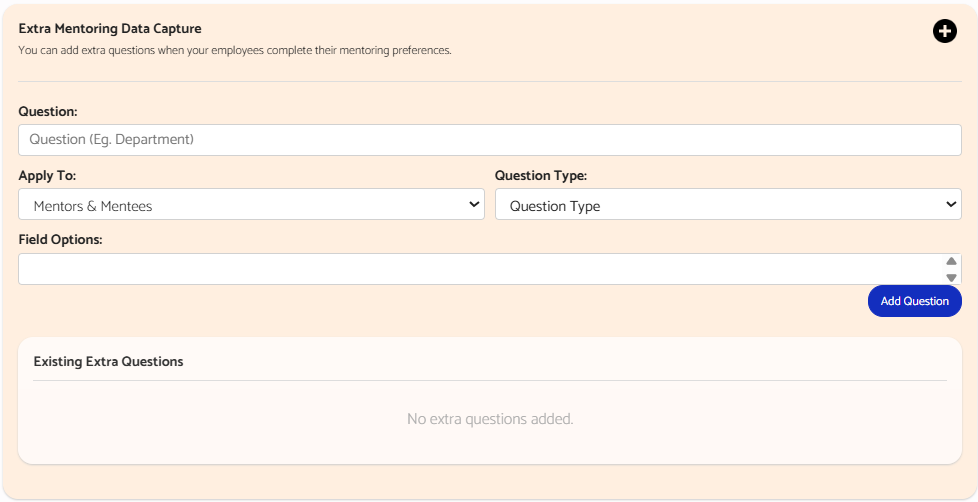The width and height of the screenshot is (978, 502).
Task: Click the chevron arrow on Apply To dropdown
Action: (x=474, y=205)
